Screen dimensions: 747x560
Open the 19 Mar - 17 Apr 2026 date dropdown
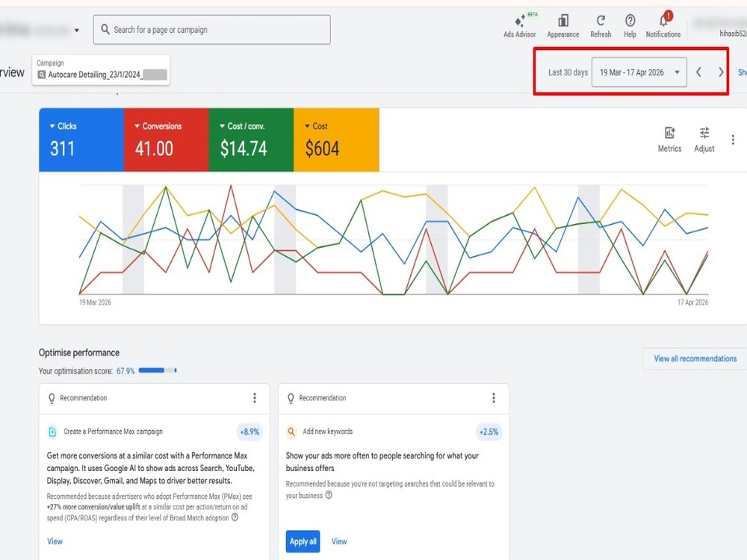pyautogui.click(x=639, y=72)
